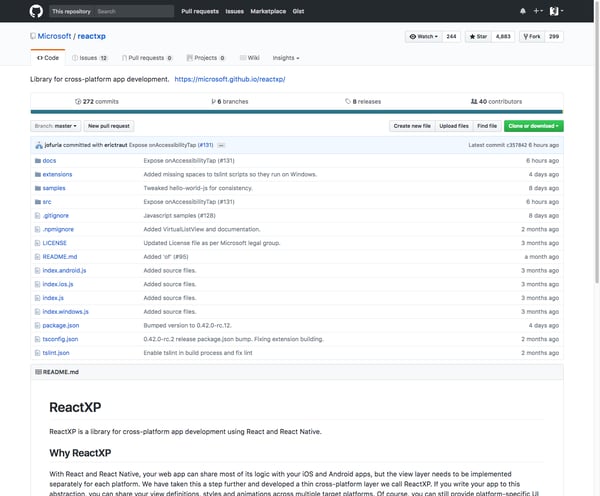The image size is (600, 496).
Task: Click New pull request button
Action: pos(109,126)
